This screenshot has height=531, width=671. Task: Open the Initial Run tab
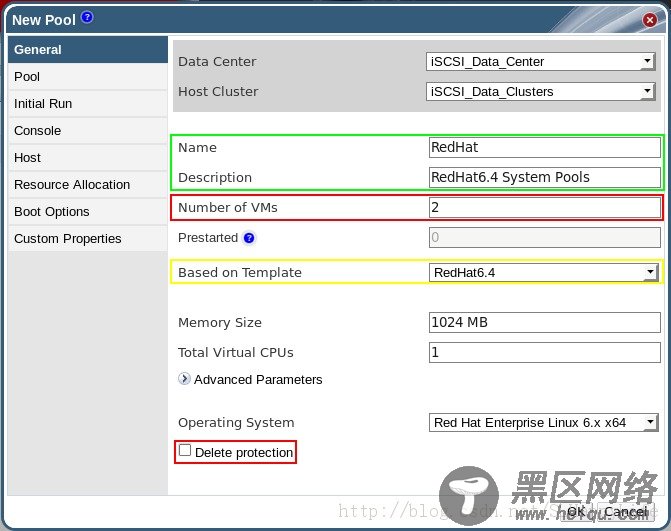[x=88, y=104]
